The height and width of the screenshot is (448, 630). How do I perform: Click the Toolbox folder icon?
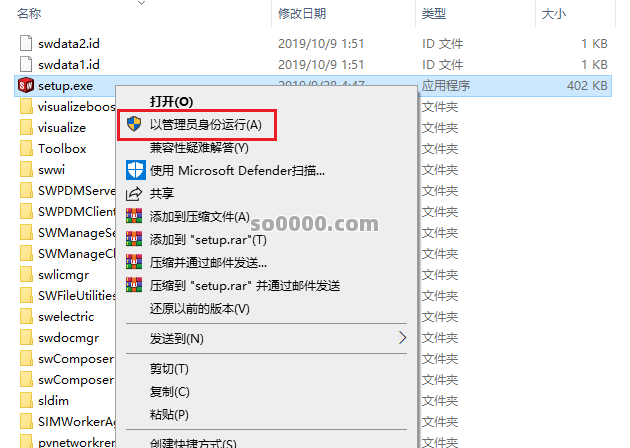pos(27,148)
